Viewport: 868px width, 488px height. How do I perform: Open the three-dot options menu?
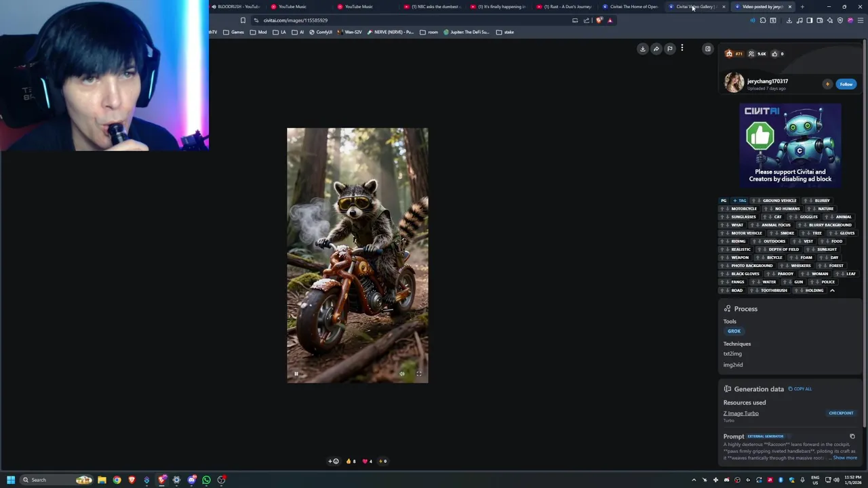click(682, 48)
